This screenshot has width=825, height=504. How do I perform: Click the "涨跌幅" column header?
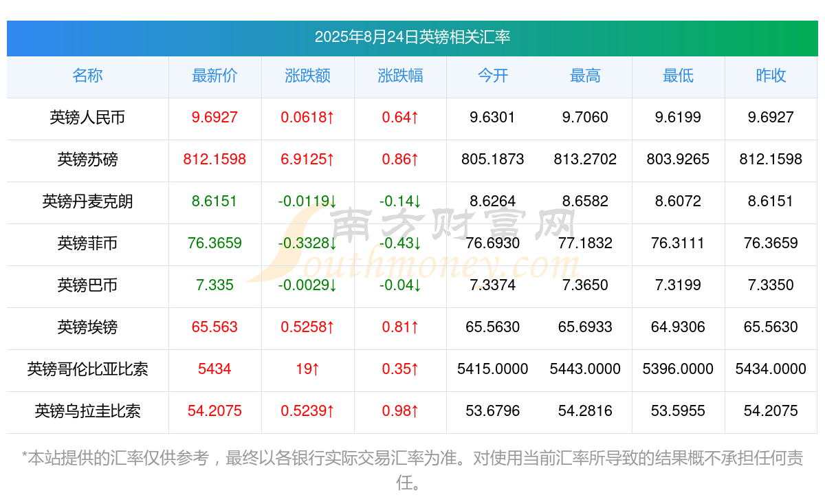400,76
